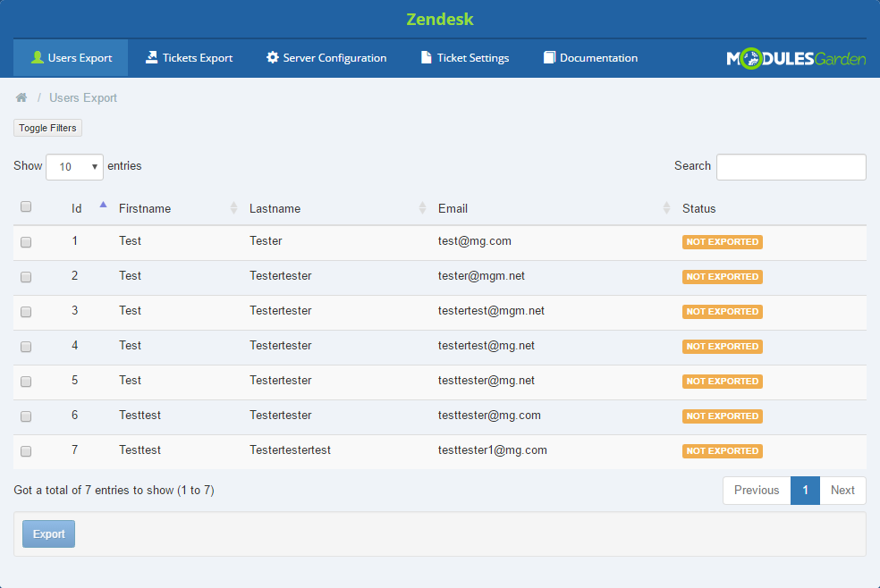Click NOT EXPORTED badge for user 3
The height and width of the screenshot is (588, 880).
[723, 311]
